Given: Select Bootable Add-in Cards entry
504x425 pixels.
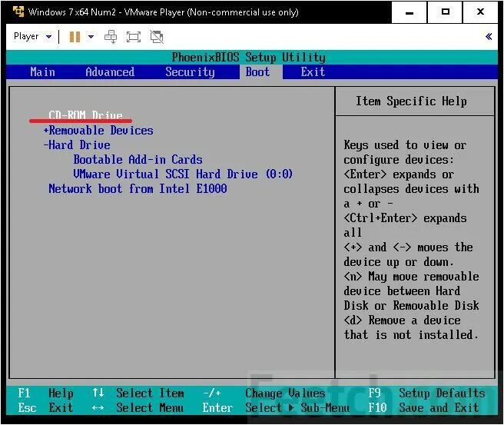Looking at the screenshot, I should pos(138,159).
